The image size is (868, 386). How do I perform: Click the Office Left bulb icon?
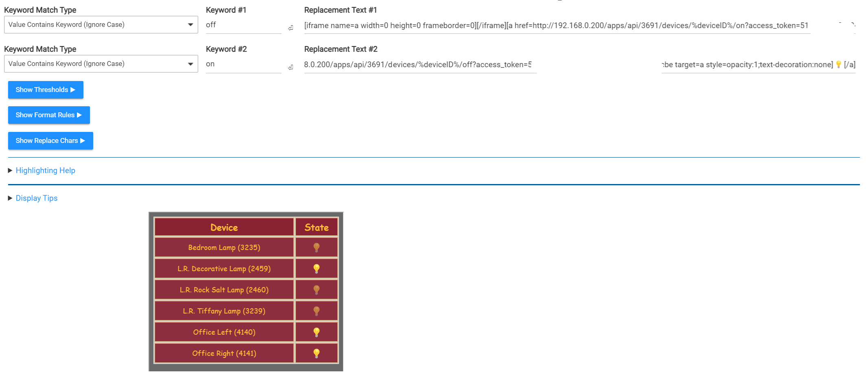[317, 332]
